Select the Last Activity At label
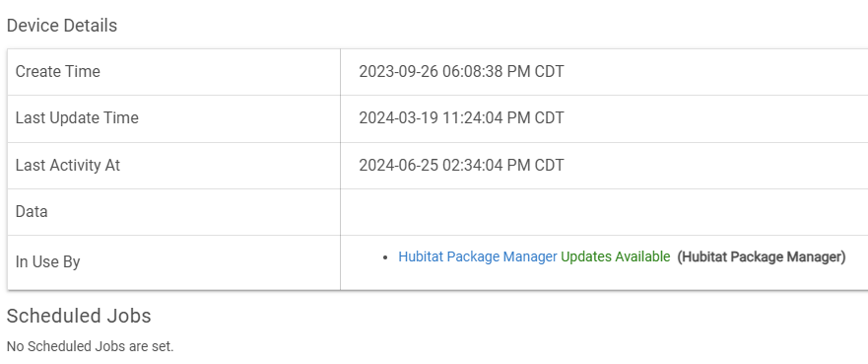Image resolution: width=868 pixels, height=364 pixels. coord(68,165)
